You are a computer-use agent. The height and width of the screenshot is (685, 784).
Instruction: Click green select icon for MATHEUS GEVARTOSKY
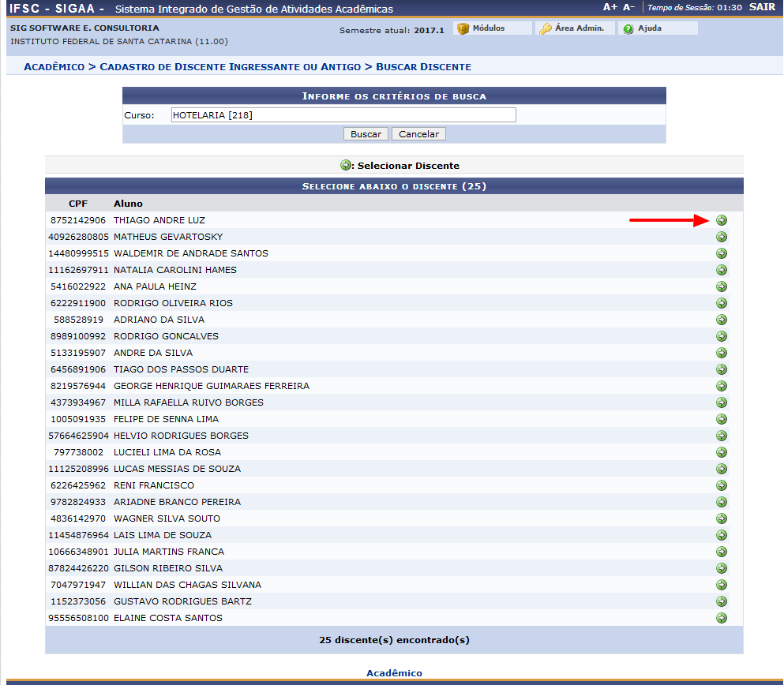721,237
